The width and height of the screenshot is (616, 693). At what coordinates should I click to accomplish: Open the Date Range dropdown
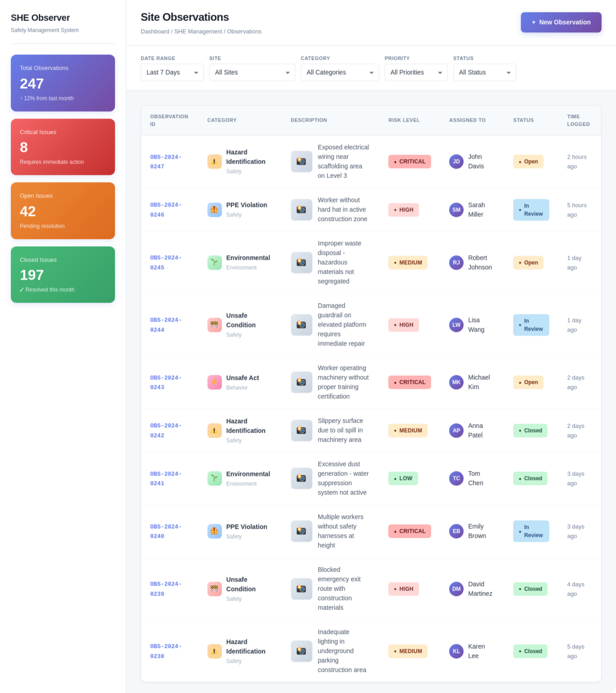coord(172,72)
